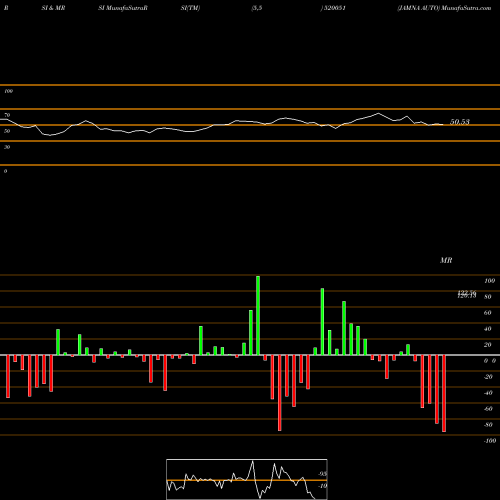Click the 'SI & MR' header text
500x500 pixels.
(x=53, y=8)
